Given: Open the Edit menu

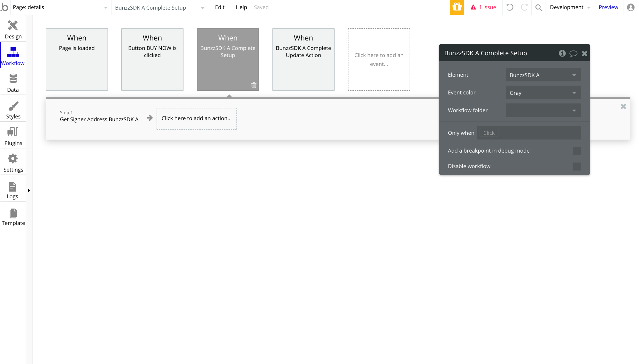Looking at the screenshot, I should 219,7.
